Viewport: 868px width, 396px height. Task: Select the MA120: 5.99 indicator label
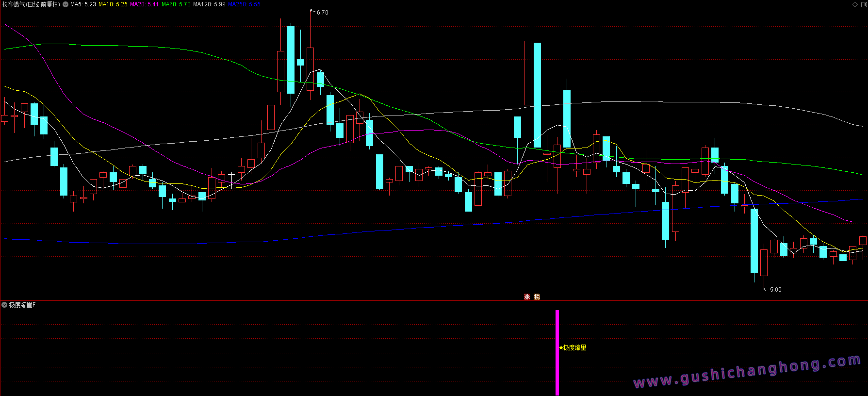pyautogui.click(x=209, y=4)
